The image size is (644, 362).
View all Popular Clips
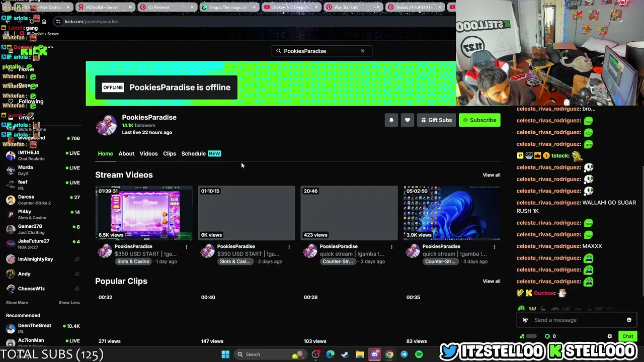point(492,282)
